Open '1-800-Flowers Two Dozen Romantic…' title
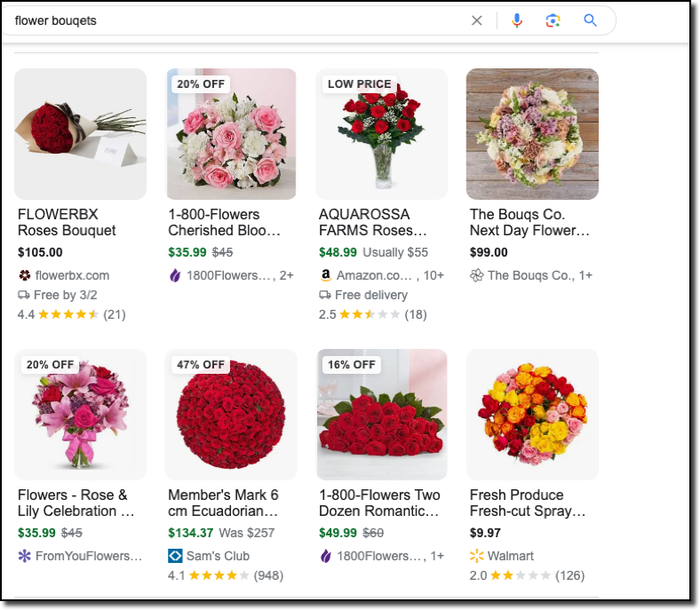 (379, 503)
